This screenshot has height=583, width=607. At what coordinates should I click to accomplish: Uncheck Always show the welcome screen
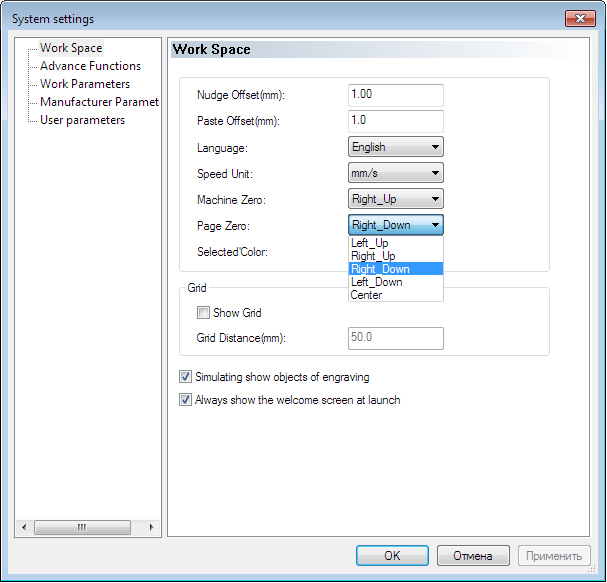click(185, 400)
